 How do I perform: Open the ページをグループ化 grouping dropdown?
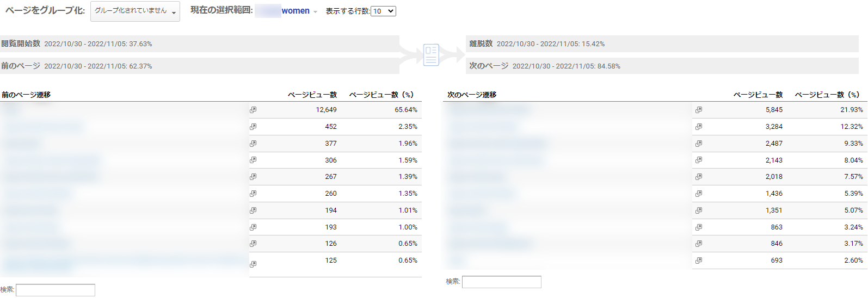(135, 11)
